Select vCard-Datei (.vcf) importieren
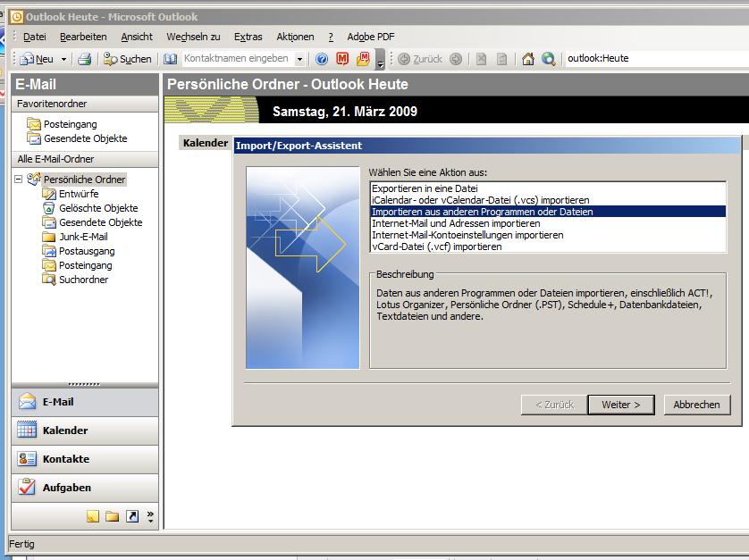 pos(548,247)
